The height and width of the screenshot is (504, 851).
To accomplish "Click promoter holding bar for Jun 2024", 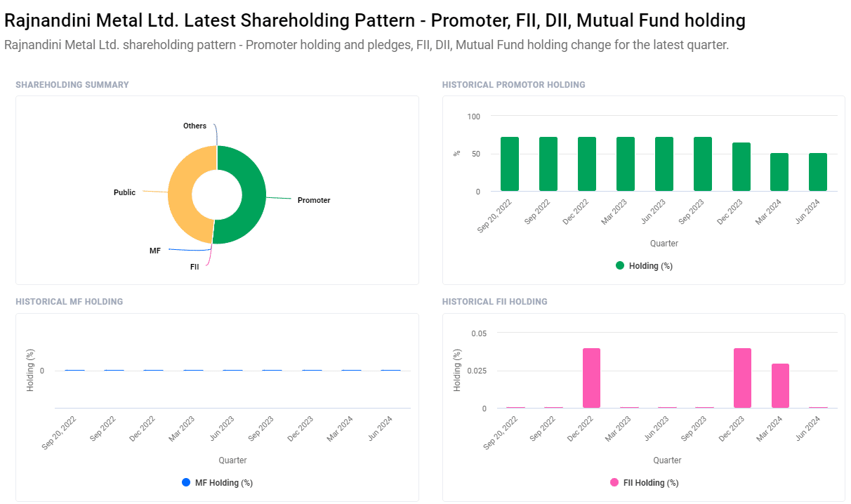I will 818,172.
